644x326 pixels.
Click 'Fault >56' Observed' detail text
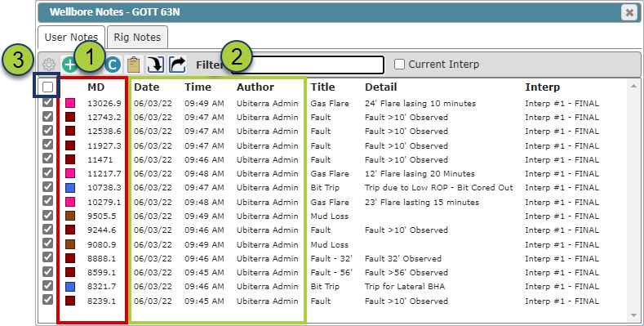pos(406,272)
